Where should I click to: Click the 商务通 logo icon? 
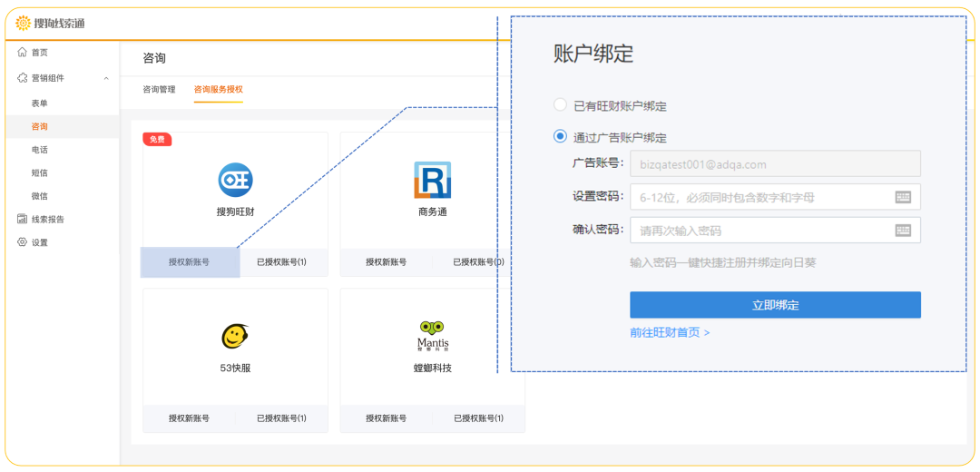click(x=433, y=180)
